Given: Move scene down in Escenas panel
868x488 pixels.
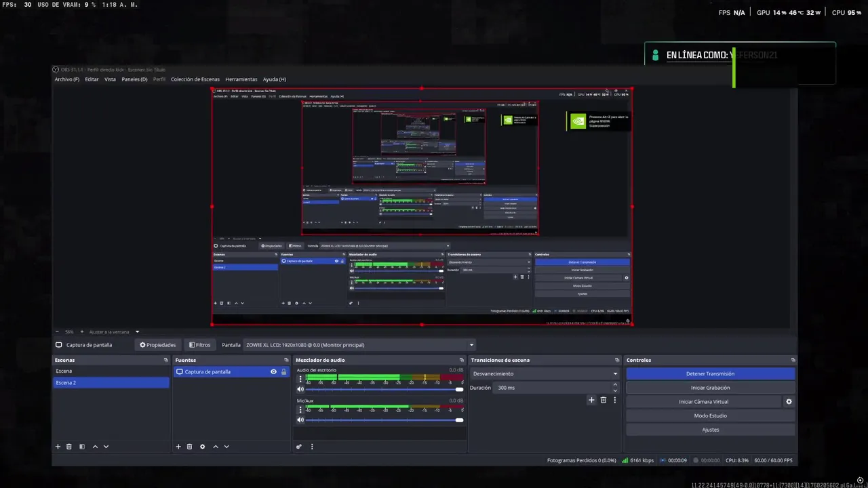Looking at the screenshot, I should (x=106, y=447).
